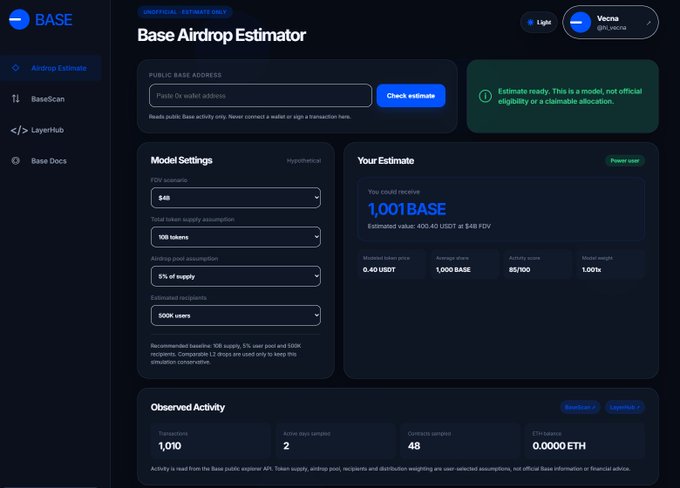This screenshot has width=680, height=488.
Task: Click the Observed Activity heading
Action: [x=188, y=407]
